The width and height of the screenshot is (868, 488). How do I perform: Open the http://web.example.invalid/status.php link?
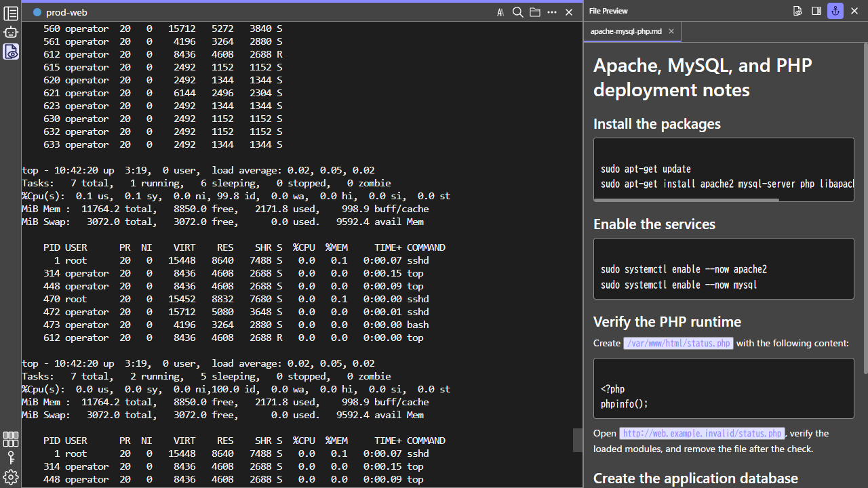703,433
